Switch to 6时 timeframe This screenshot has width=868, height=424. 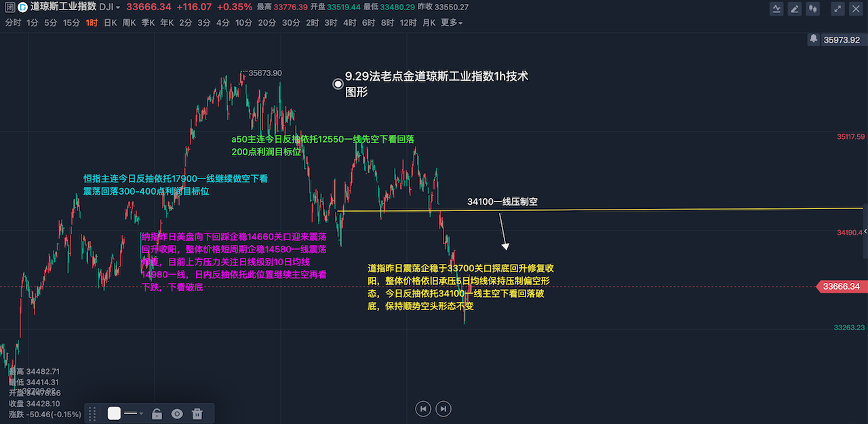(369, 22)
